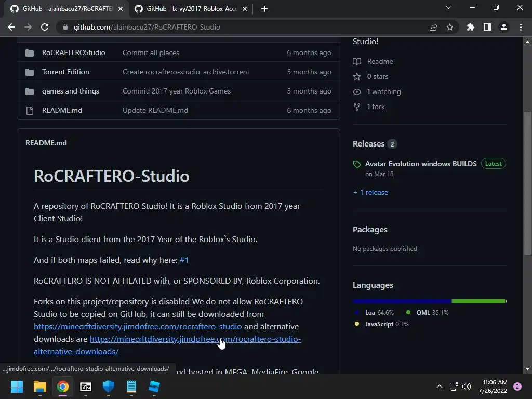Open the Releases section heading

[x=368, y=144]
